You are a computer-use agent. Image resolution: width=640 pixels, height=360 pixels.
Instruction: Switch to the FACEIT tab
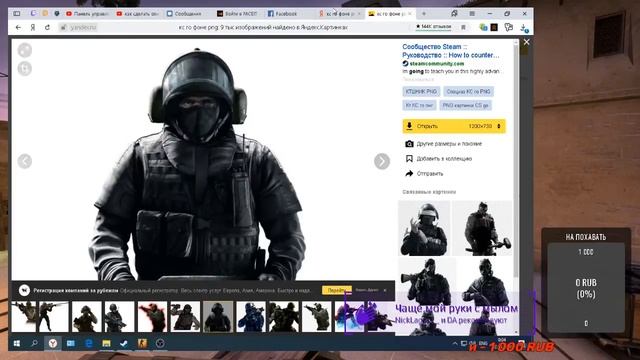click(237, 13)
